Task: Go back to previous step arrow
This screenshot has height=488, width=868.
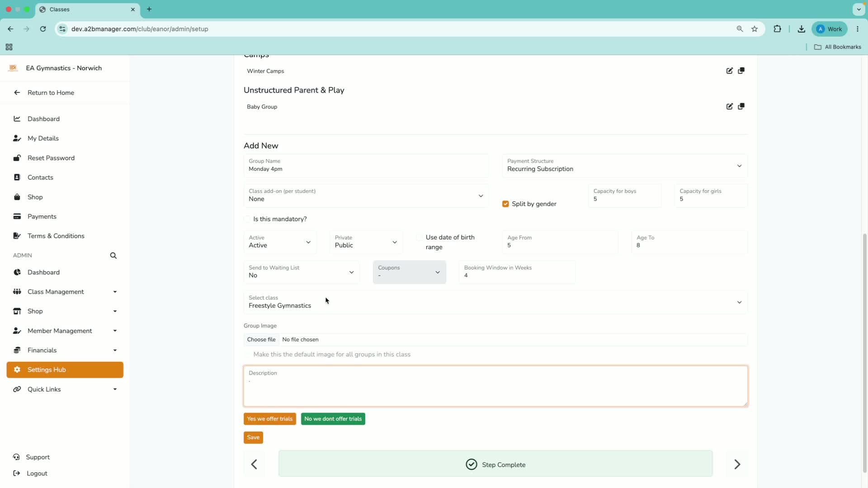Action: [255, 464]
